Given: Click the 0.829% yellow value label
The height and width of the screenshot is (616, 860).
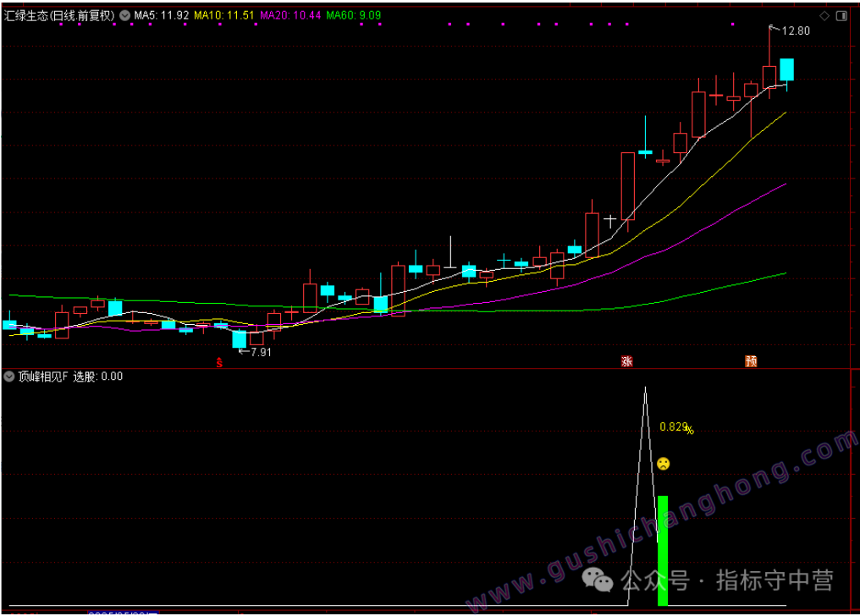Looking at the screenshot, I should [x=676, y=427].
